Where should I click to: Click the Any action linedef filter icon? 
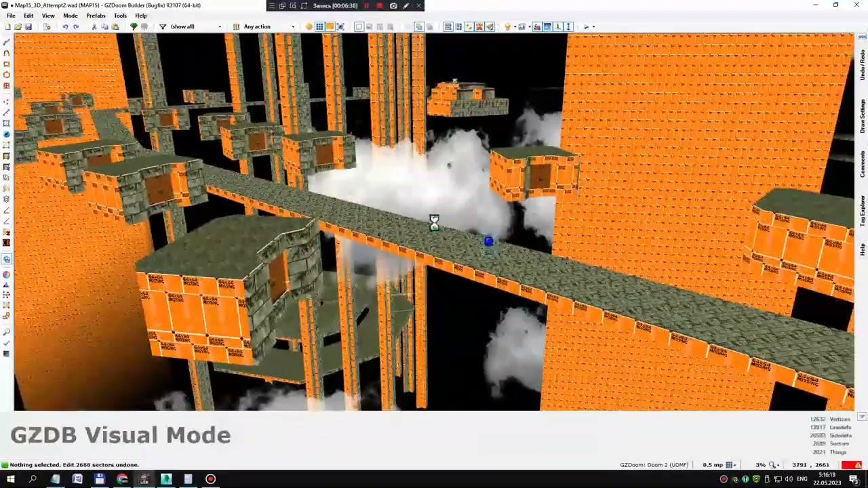pos(236,26)
